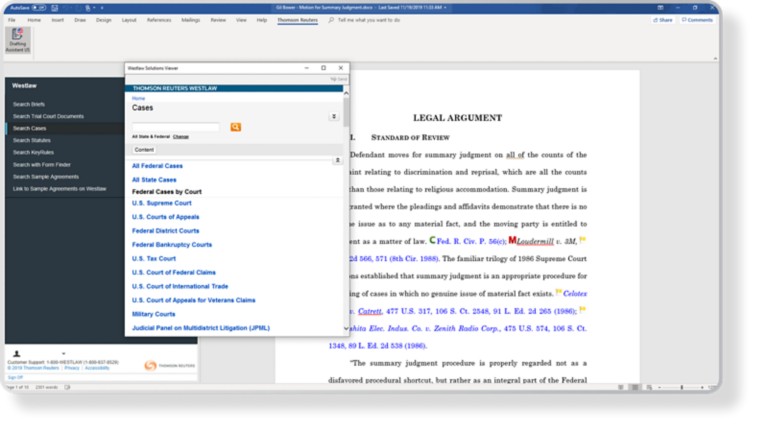Open the Last Saved dropdown in title bar

pyautogui.click(x=445, y=8)
